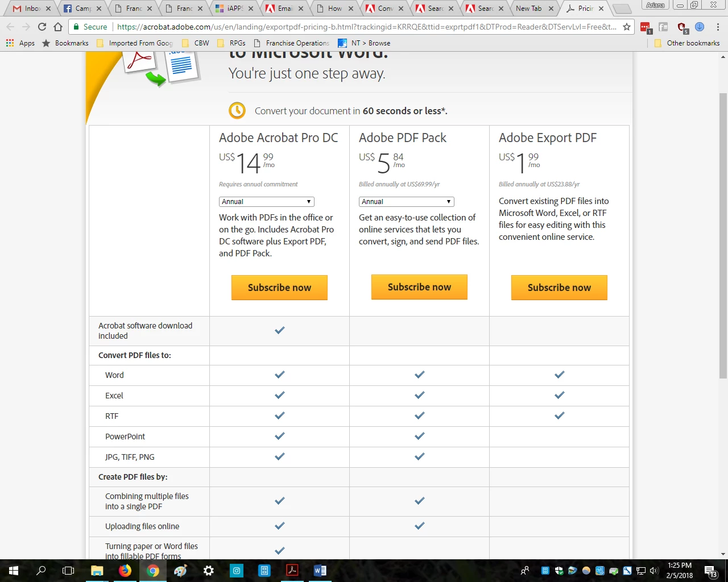The width and height of the screenshot is (728, 582).
Task: Open the CBW bookmarks folder
Action: 196,43
